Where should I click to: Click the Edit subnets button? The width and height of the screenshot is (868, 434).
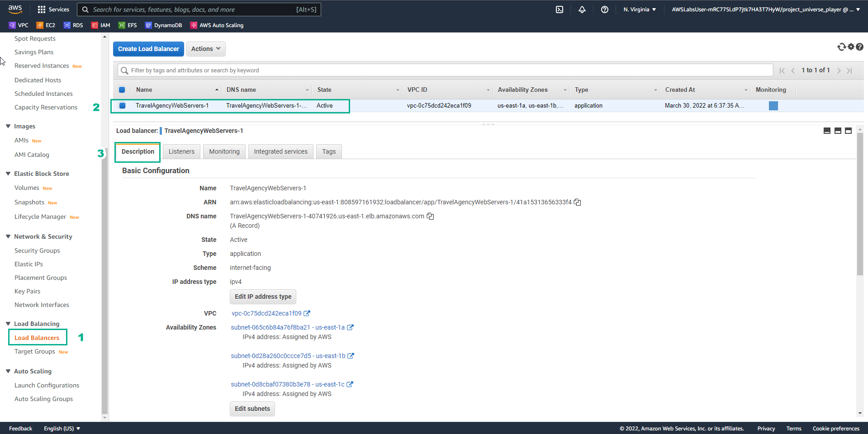tap(252, 409)
